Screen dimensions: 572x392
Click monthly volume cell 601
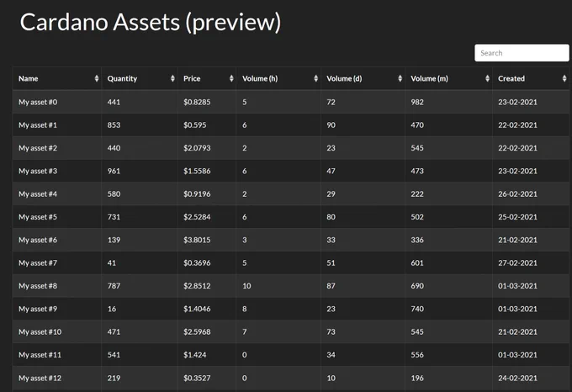417,263
